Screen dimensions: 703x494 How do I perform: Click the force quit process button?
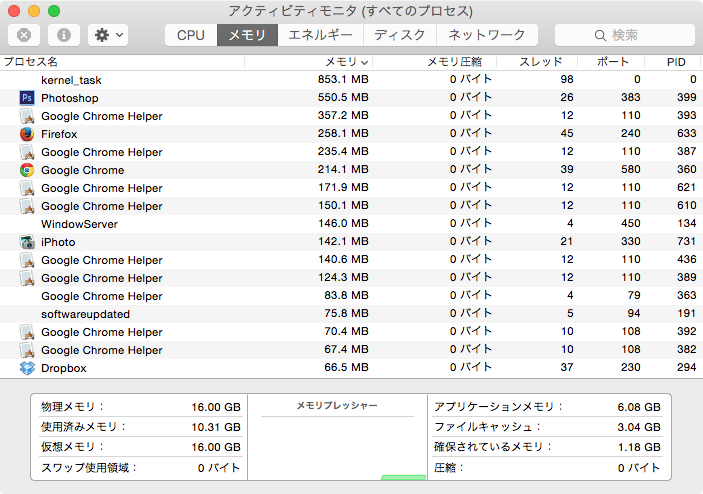24,35
